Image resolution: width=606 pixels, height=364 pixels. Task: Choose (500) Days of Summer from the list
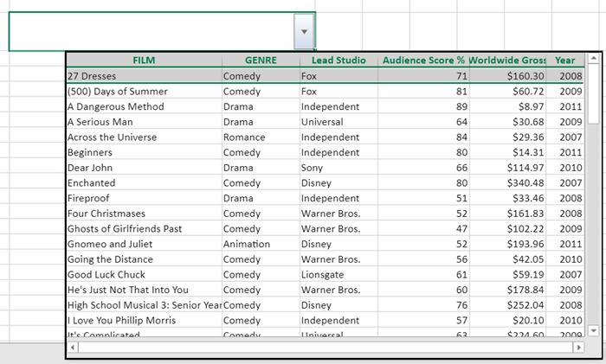(x=144, y=92)
